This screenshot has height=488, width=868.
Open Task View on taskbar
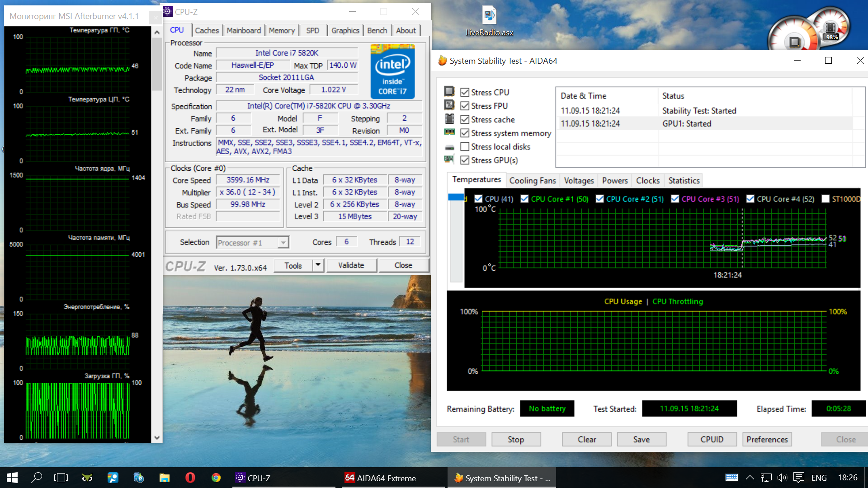tap(61, 478)
